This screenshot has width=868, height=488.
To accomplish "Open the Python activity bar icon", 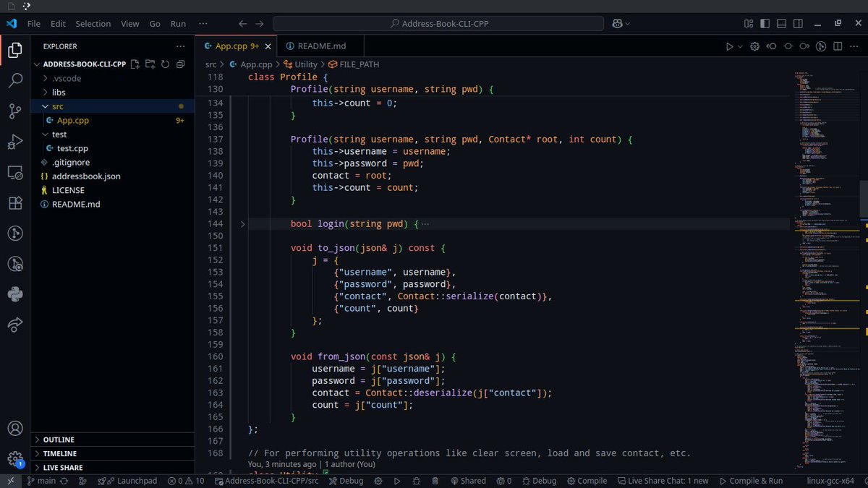I will 15,294.
